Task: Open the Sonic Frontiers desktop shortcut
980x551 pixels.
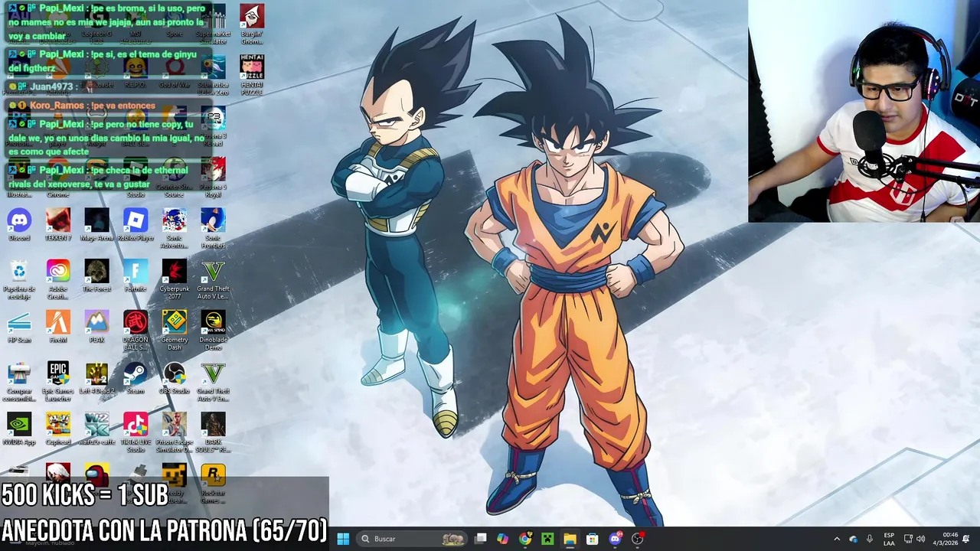Action: click(x=213, y=229)
